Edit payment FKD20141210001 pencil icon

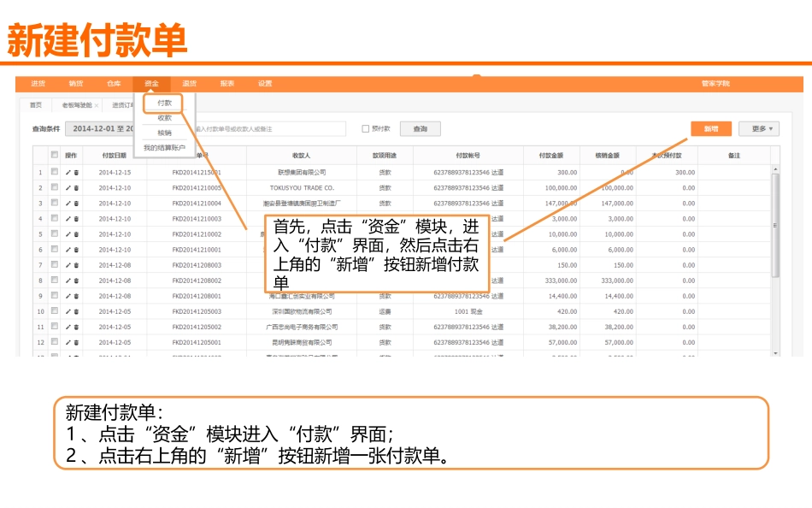(68, 250)
